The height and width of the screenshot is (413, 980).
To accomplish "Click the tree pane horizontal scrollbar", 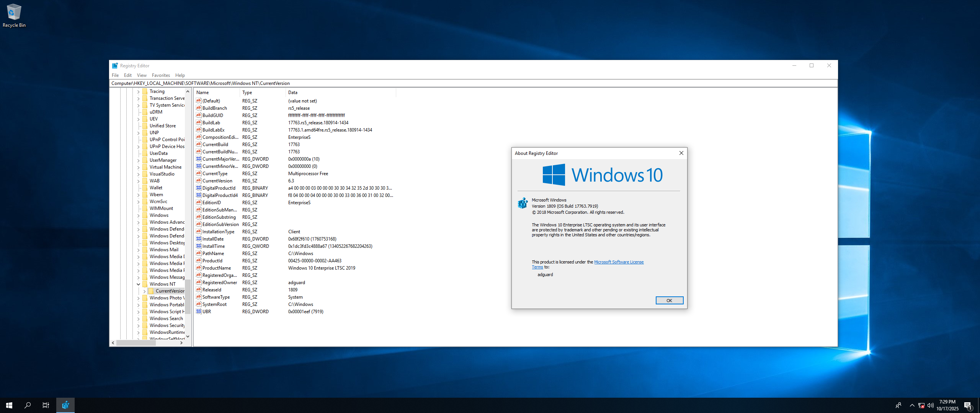I will (x=136, y=343).
